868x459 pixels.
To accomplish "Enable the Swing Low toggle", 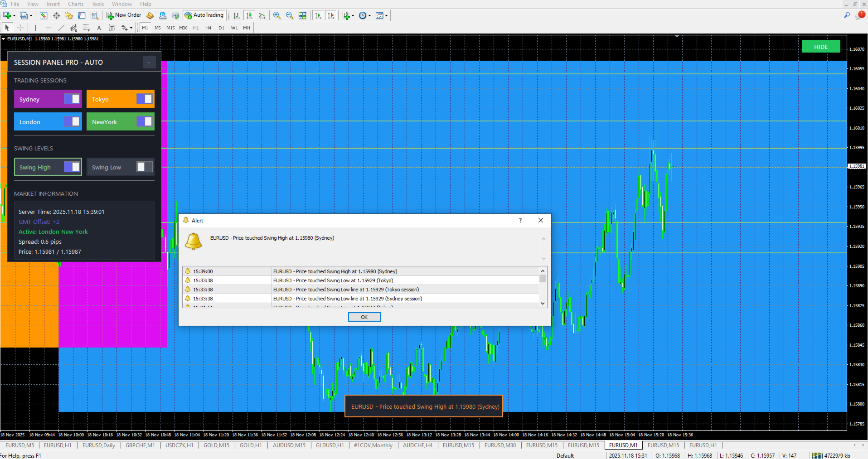I will [x=144, y=167].
